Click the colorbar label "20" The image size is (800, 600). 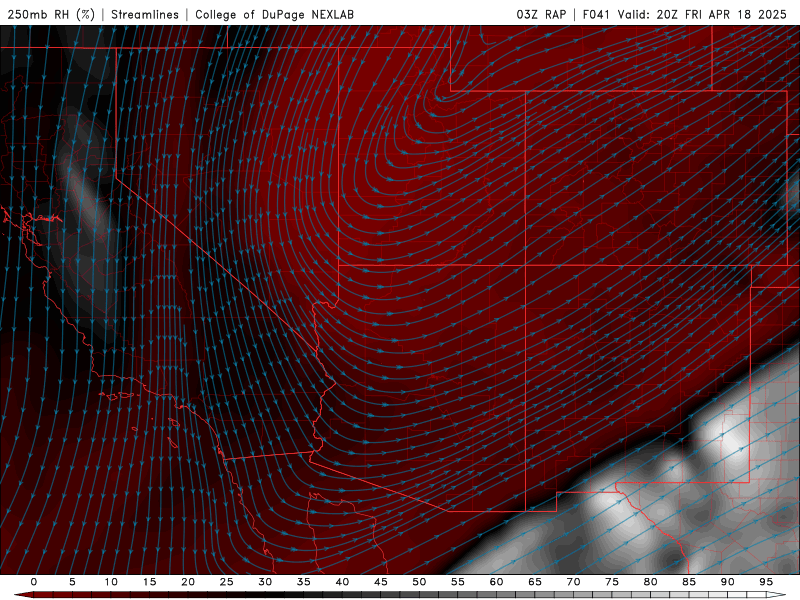pyautogui.click(x=188, y=582)
